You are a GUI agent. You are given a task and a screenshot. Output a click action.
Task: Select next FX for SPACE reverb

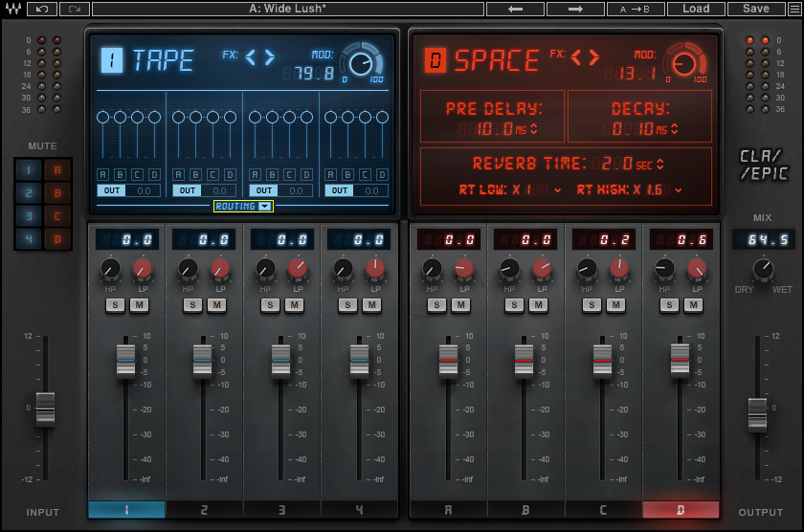coord(594,56)
